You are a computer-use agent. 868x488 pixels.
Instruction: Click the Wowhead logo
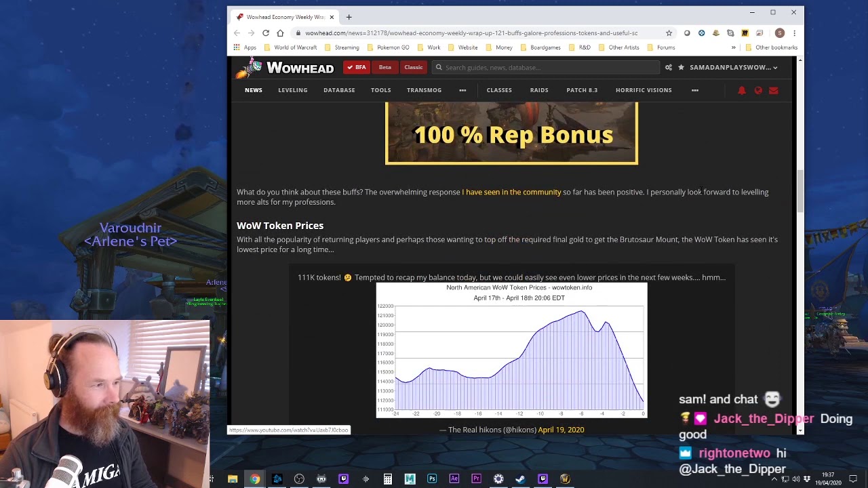click(x=284, y=67)
